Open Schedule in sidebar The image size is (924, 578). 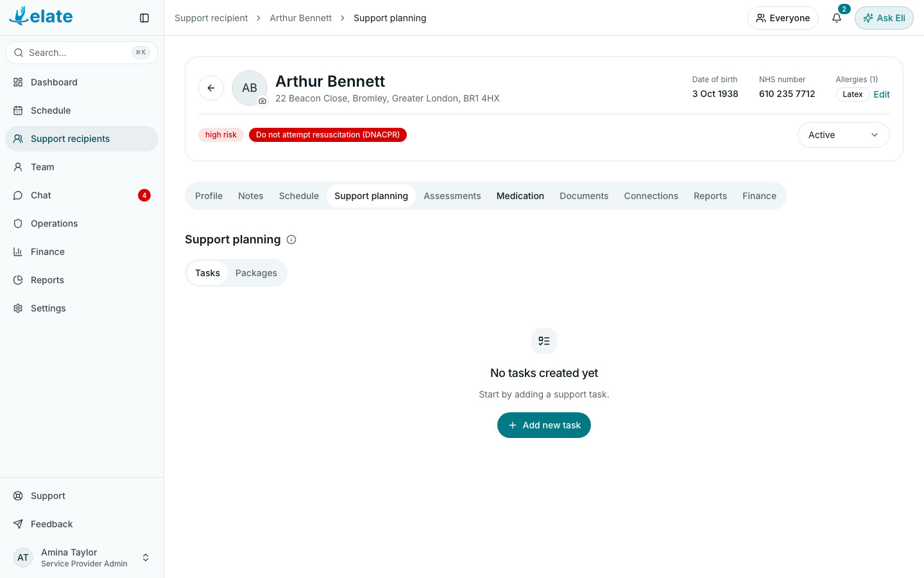tap(81, 110)
